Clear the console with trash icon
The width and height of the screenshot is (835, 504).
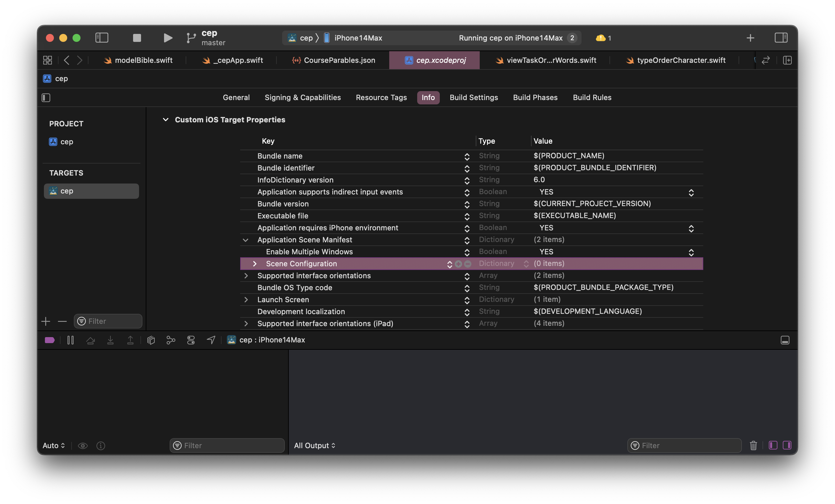click(x=753, y=445)
